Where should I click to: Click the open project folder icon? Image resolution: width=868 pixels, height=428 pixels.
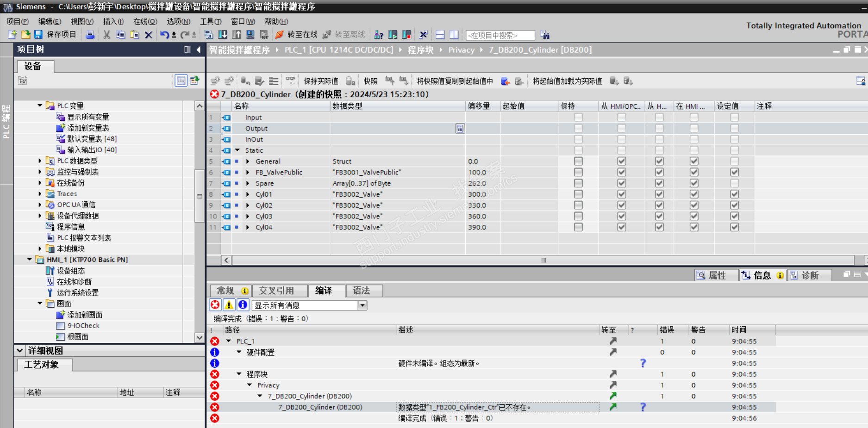point(25,35)
